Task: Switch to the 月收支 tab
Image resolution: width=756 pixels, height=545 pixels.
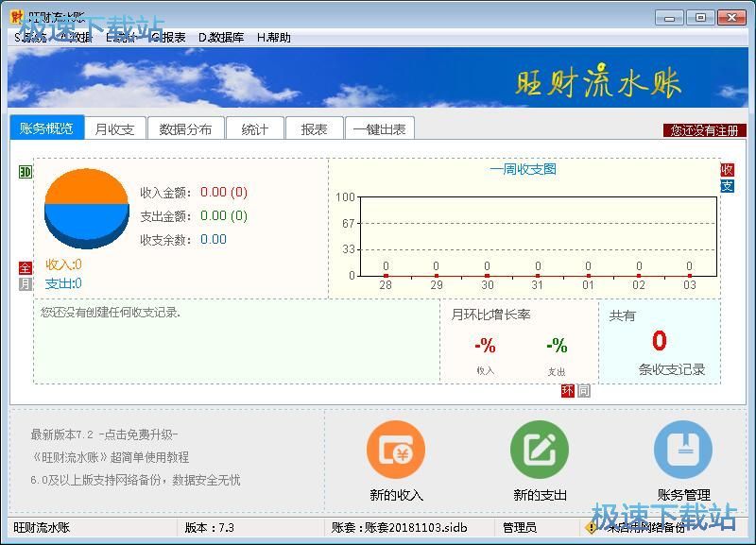Action: (114, 129)
